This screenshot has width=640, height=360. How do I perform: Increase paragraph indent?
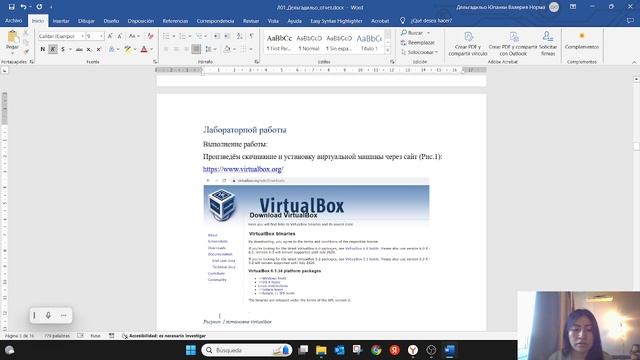227,36
